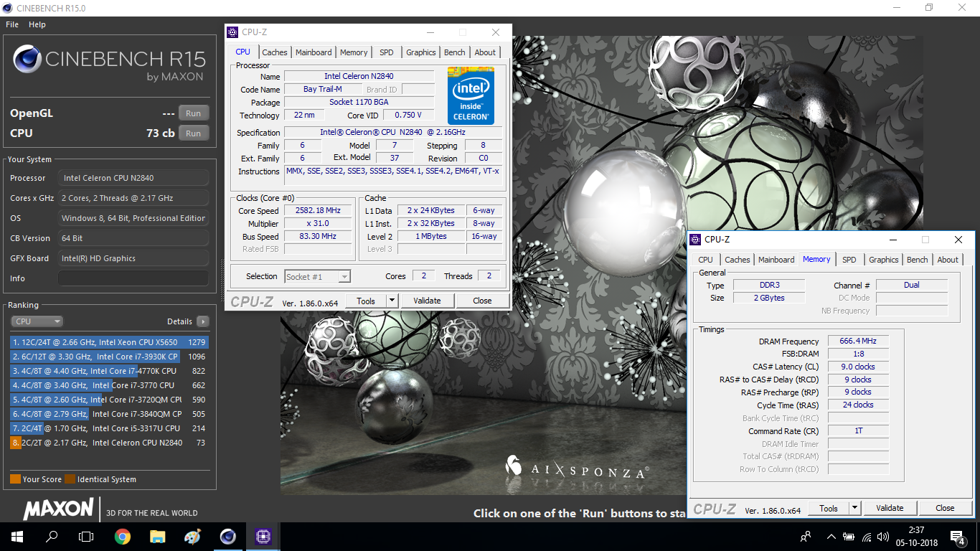Select the Core i5-3317U ranking row
Screen dimensions: 980x551
109,428
